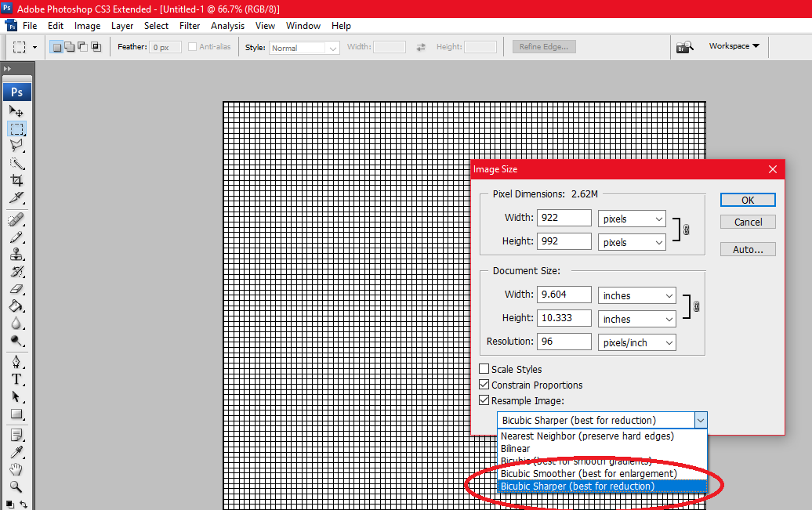Open the Filter menu

190,26
